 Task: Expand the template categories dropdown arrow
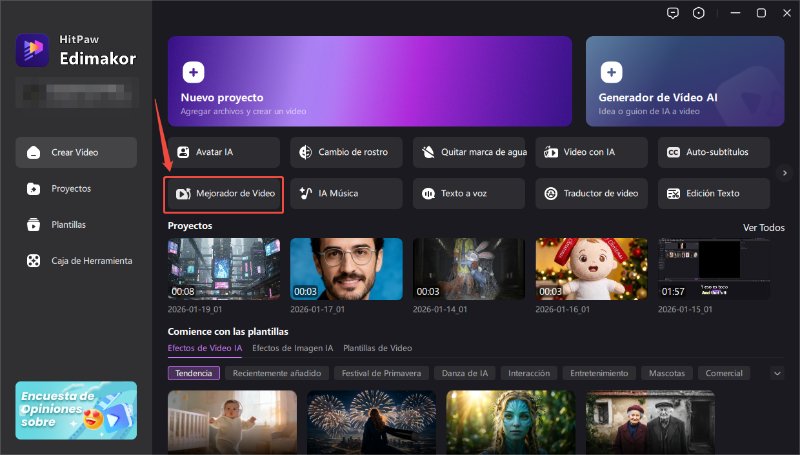(777, 373)
